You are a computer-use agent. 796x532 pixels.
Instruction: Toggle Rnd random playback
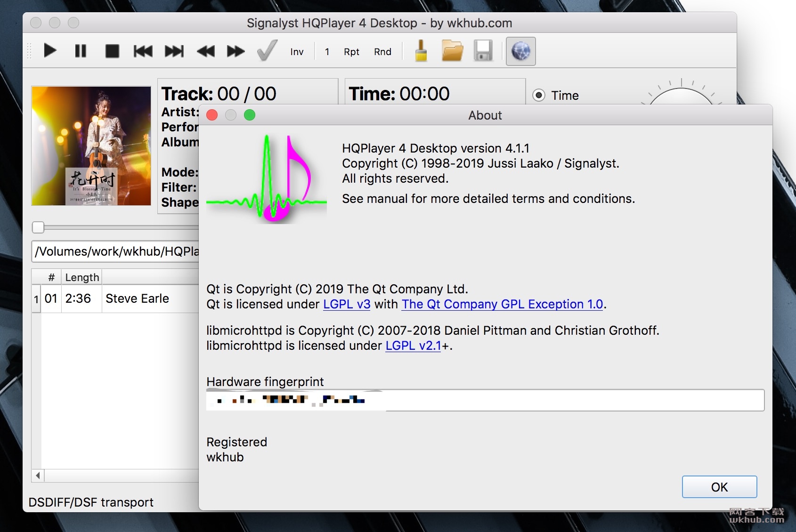click(382, 52)
